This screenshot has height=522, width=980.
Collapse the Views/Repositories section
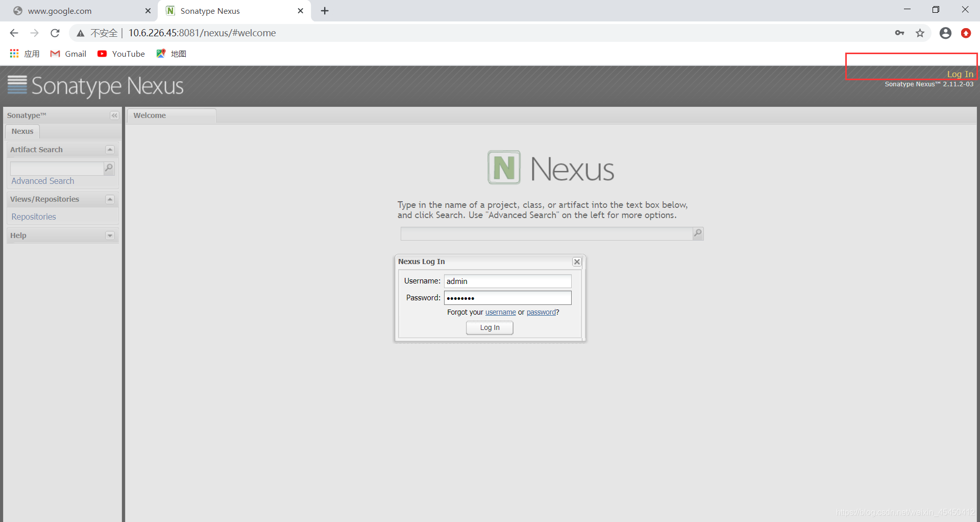tap(110, 199)
